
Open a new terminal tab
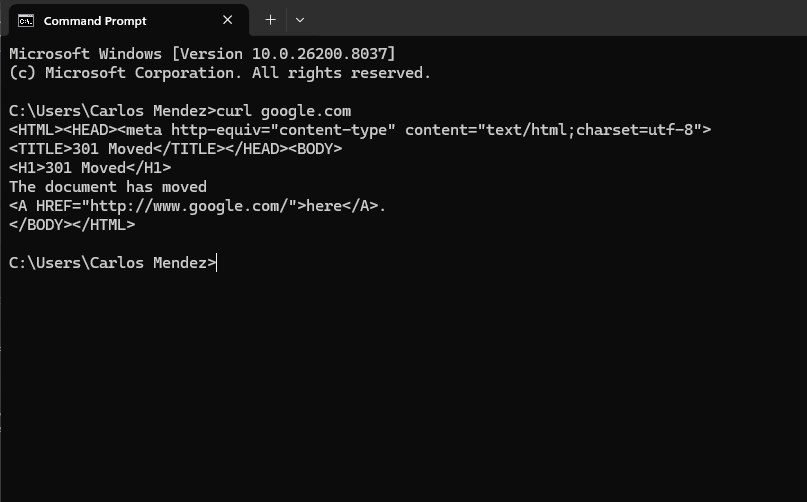(270, 20)
